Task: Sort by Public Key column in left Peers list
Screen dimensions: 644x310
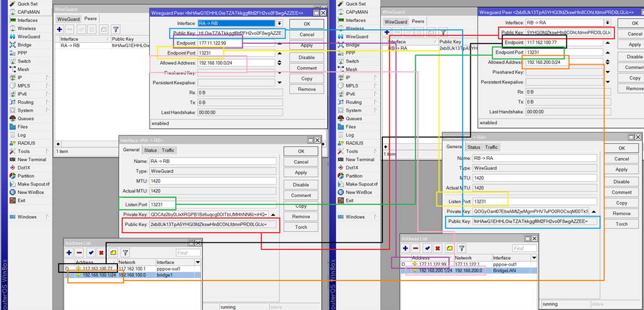Action: (130, 39)
